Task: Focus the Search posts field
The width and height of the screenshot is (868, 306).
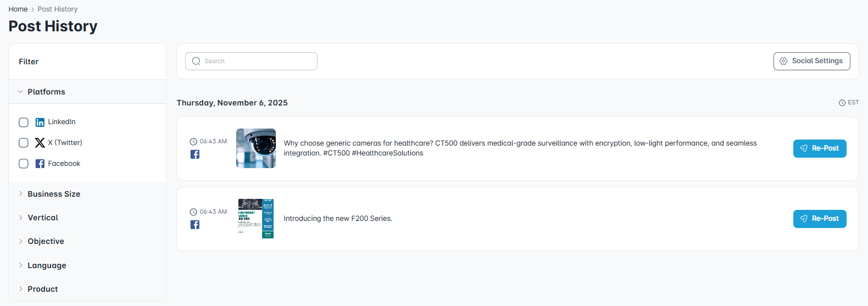Action: tap(258, 62)
